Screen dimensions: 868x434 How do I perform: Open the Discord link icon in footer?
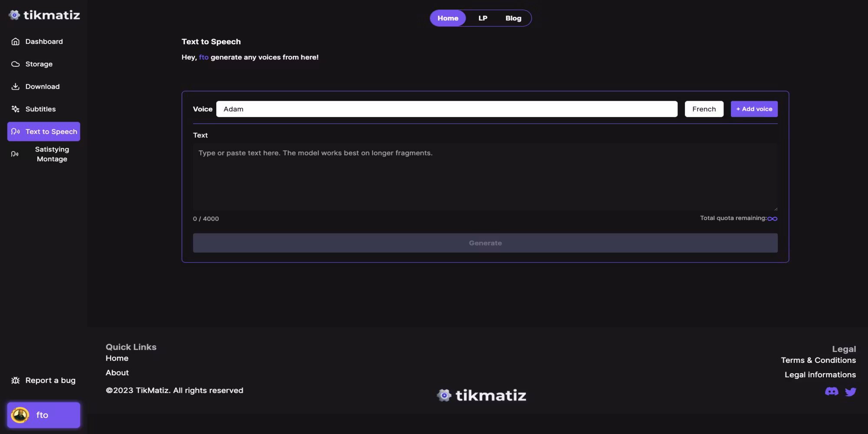[832, 391]
